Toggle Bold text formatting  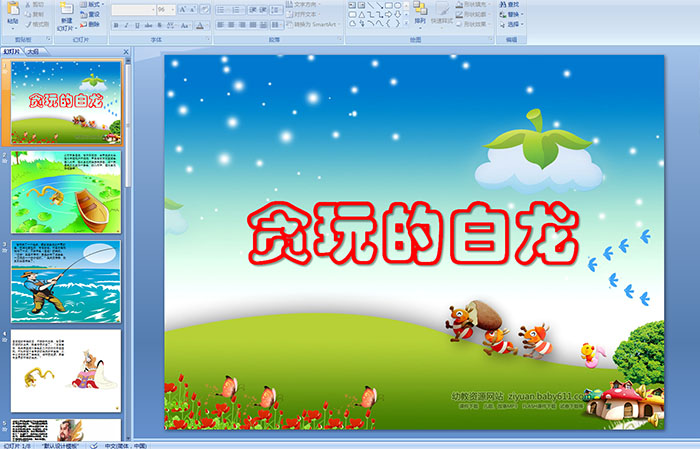pos(116,25)
